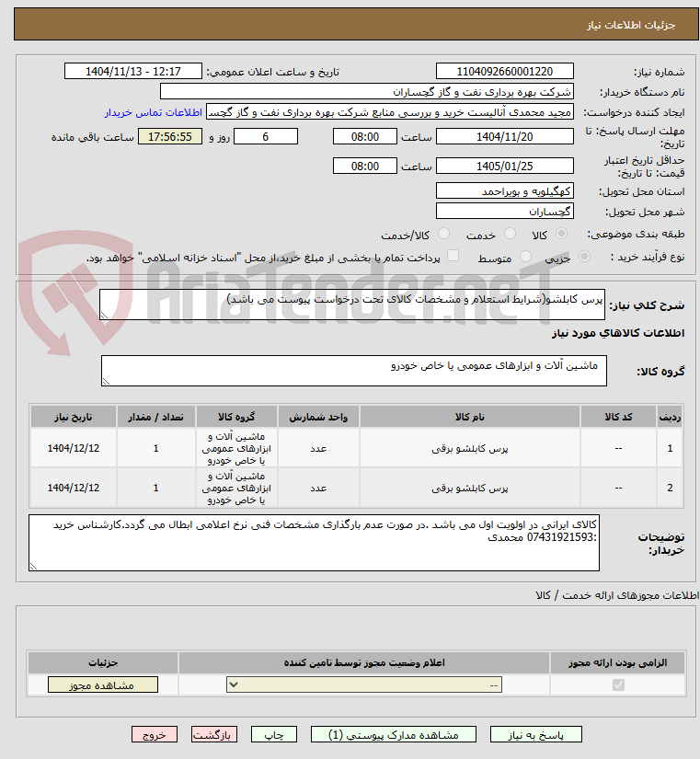Click resize handle of شرح کلی نیاز box
The height and width of the screenshot is (759, 700).
click(x=104, y=316)
